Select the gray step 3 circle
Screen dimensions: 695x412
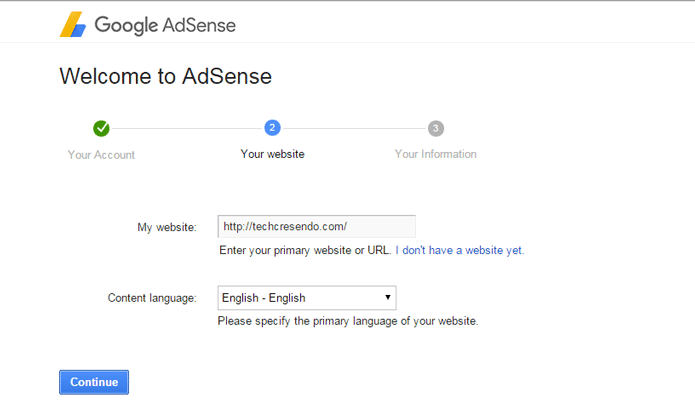(x=436, y=128)
